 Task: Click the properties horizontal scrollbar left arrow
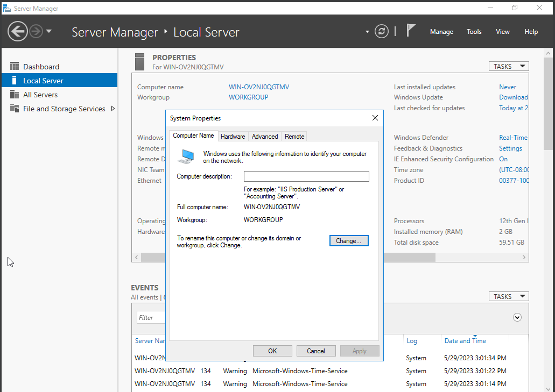click(137, 258)
